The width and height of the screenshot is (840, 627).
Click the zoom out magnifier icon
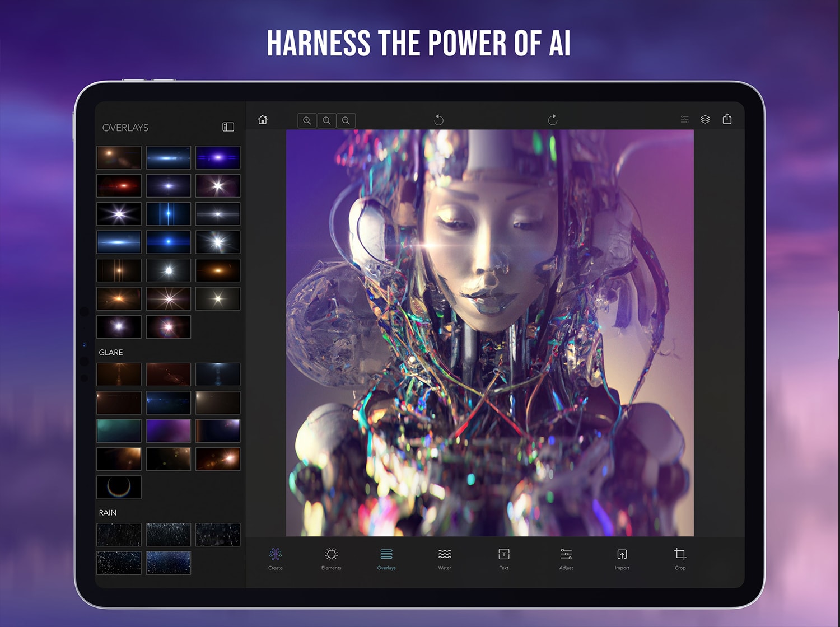click(346, 120)
